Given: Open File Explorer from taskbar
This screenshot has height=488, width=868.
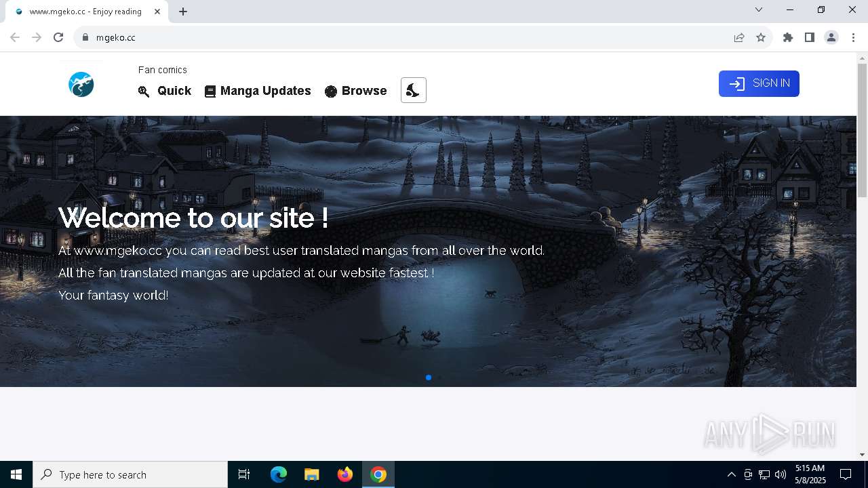Looking at the screenshot, I should coord(312,474).
